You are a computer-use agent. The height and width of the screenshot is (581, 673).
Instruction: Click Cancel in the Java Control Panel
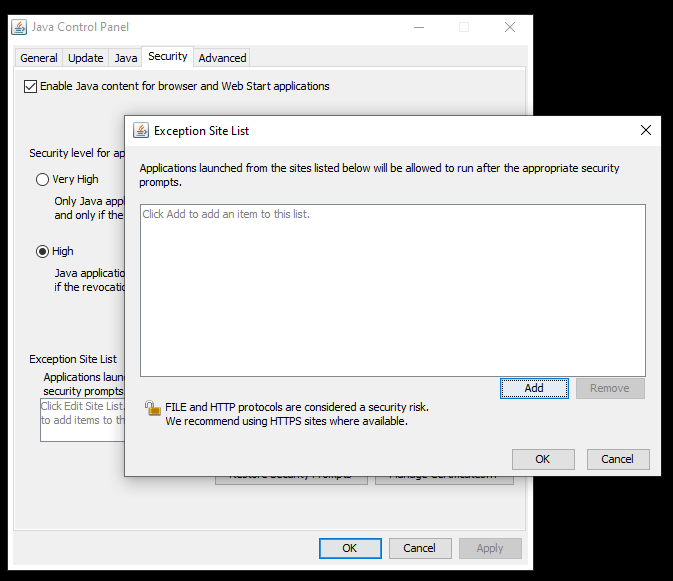[419, 548]
